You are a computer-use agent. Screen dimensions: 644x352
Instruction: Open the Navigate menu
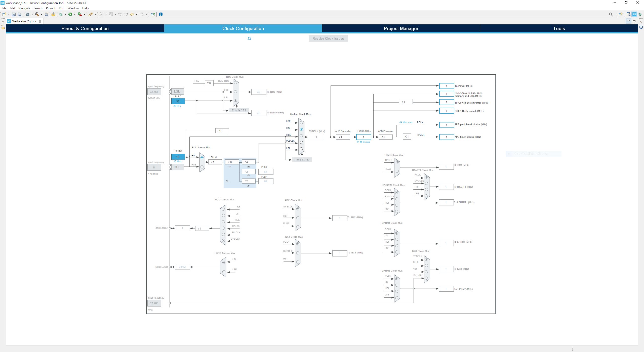point(24,8)
